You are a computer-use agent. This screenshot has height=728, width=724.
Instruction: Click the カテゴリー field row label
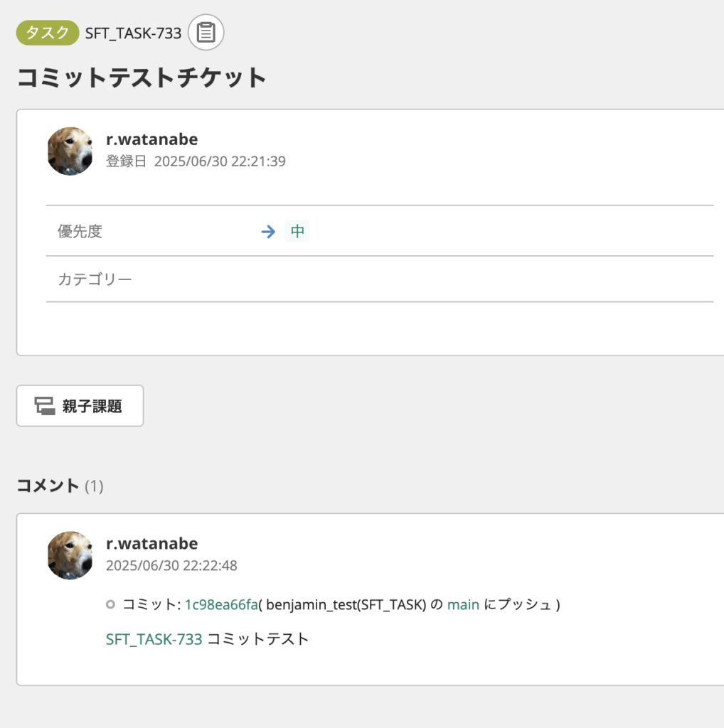(95, 279)
